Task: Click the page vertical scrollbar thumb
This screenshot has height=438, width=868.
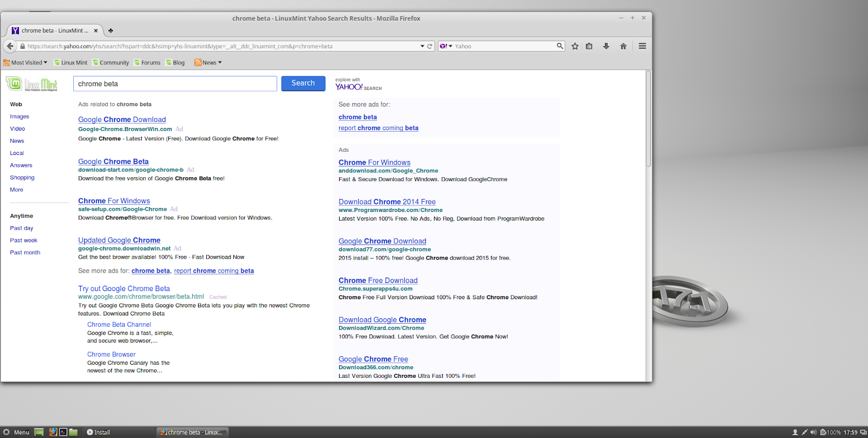Action: (x=649, y=119)
